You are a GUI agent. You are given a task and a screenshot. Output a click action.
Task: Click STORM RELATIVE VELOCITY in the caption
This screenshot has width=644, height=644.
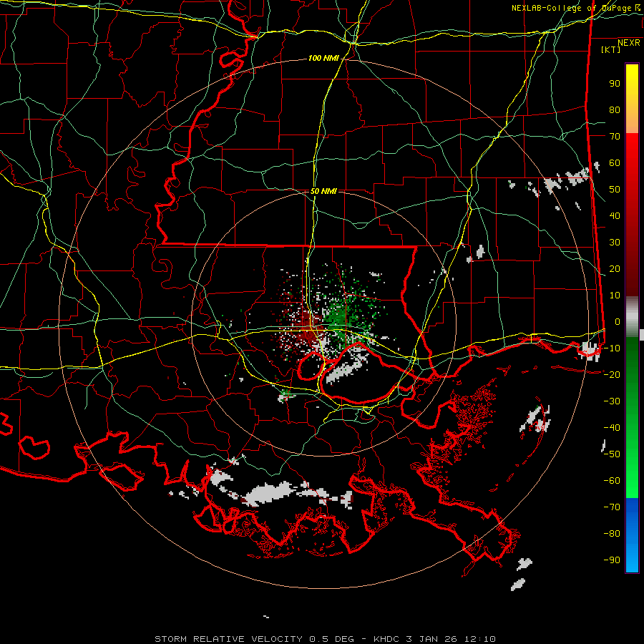click(x=228, y=639)
